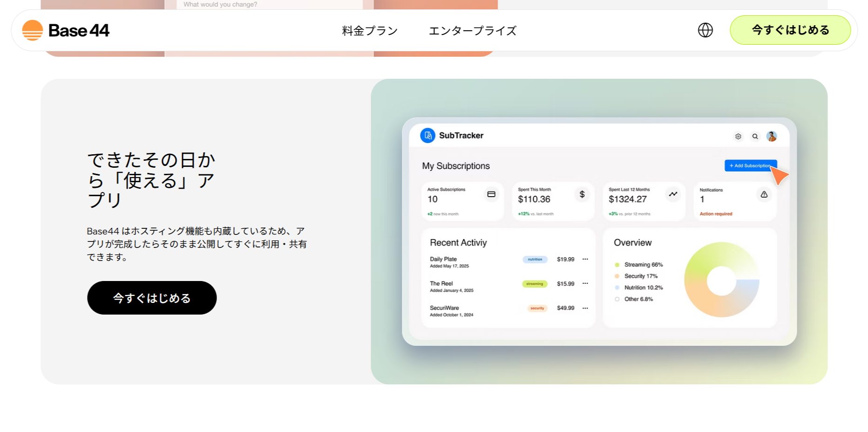
Task: Click the trend chart icon on Spent Last 12 Months
Action: coord(673,194)
